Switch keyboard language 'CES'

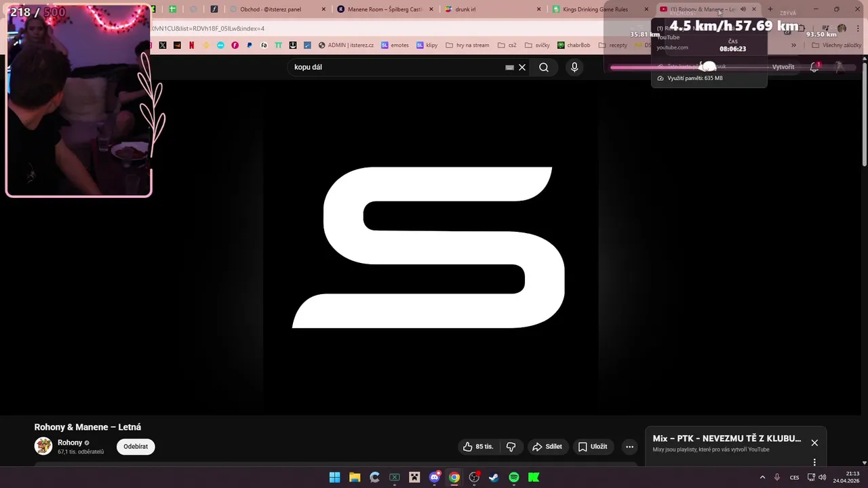tap(795, 477)
